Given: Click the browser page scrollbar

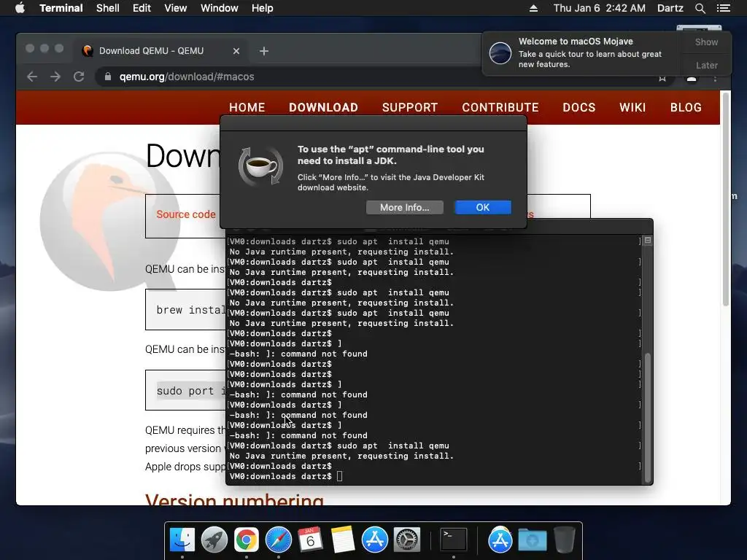Looking at the screenshot, I should [726, 200].
